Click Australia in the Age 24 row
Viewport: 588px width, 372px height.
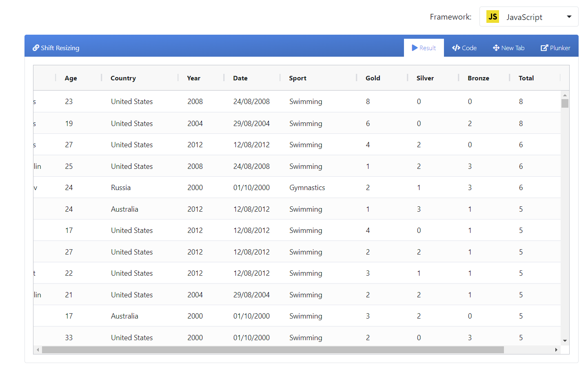pyautogui.click(x=124, y=209)
